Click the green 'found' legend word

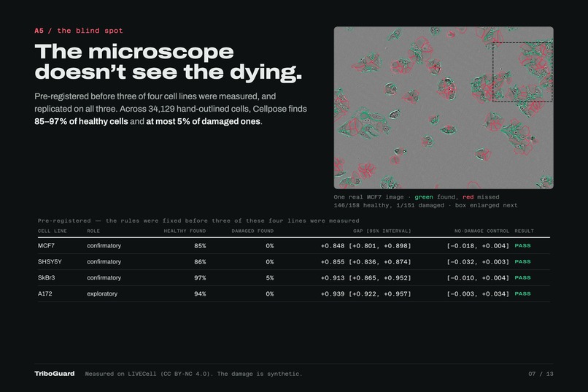pos(424,197)
